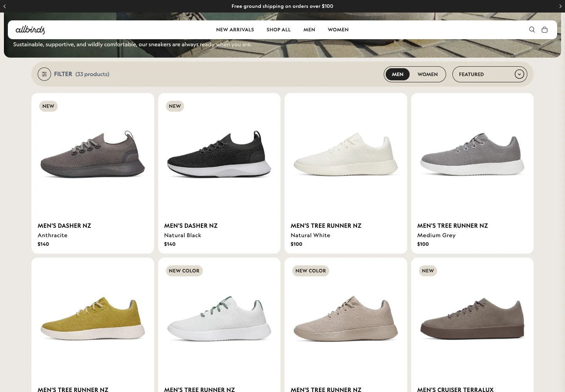Click the 'Medium Grey' color name
The image size is (565, 392).
pyautogui.click(x=436, y=235)
